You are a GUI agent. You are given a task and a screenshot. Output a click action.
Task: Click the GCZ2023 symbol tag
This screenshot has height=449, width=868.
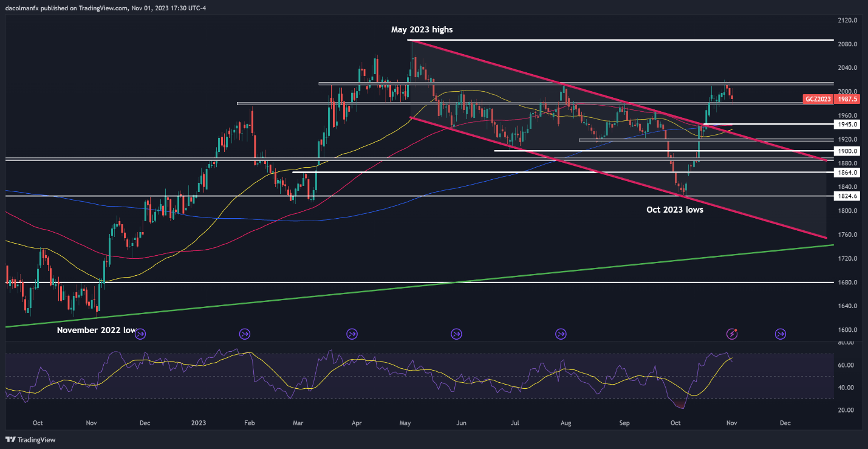(817, 98)
